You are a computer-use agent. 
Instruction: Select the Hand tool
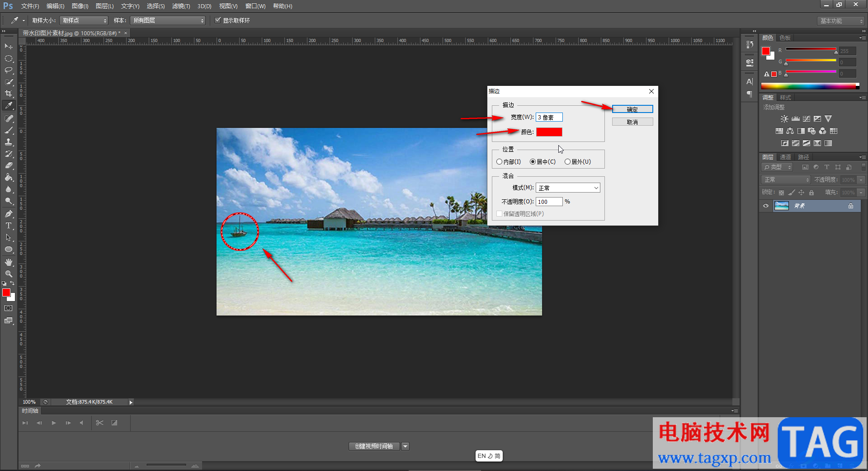tap(9, 262)
